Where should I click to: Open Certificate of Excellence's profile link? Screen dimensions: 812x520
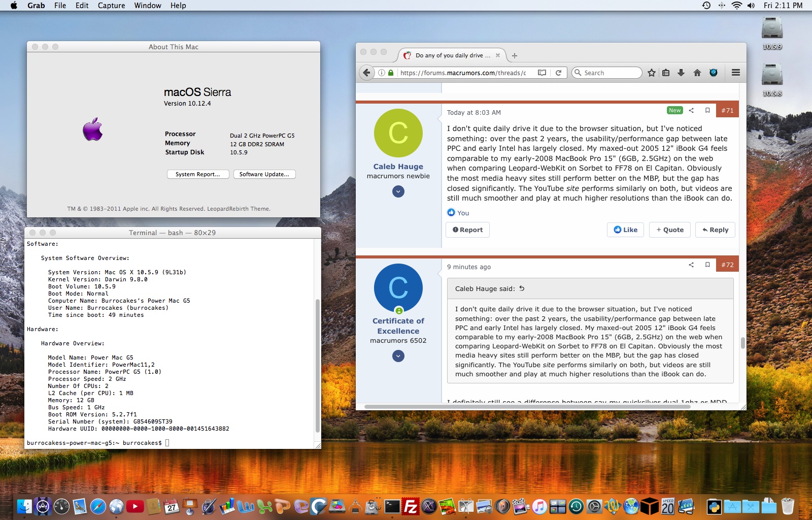pyautogui.click(x=398, y=326)
